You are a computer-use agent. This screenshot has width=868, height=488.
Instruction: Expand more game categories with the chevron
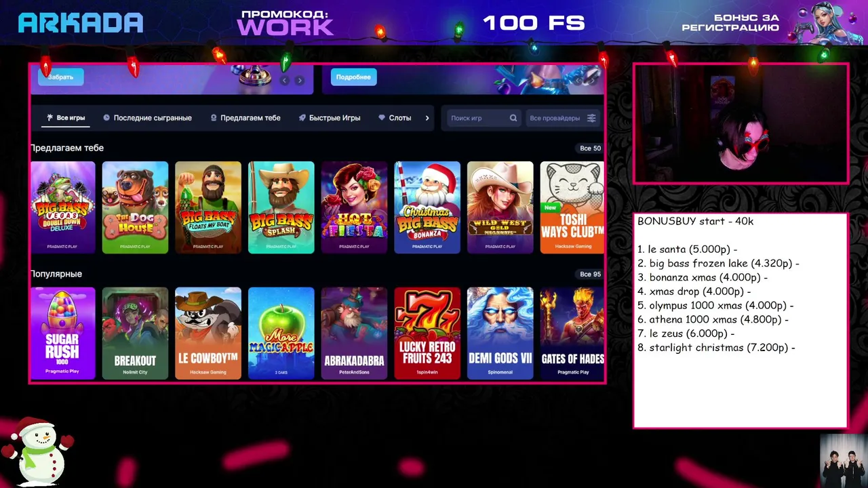point(427,118)
